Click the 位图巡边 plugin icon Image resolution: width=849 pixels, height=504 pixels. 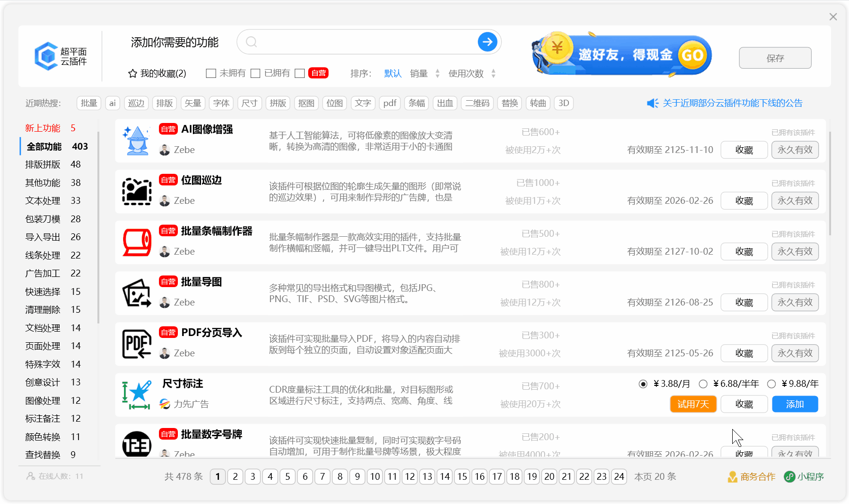(x=136, y=191)
